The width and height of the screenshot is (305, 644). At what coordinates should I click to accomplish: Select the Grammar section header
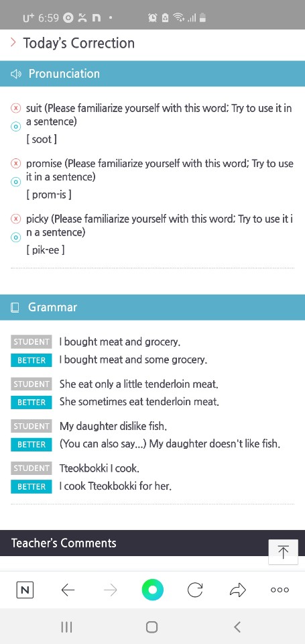click(x=152, y=307)
